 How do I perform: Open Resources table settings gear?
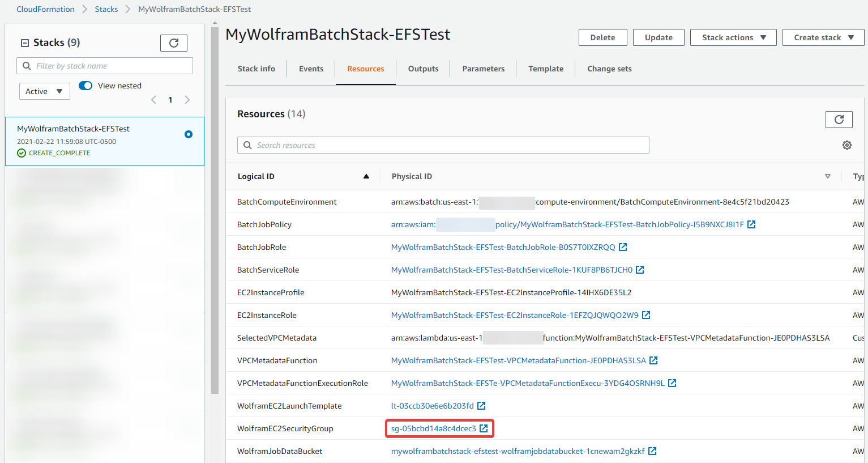click(847, 145)
